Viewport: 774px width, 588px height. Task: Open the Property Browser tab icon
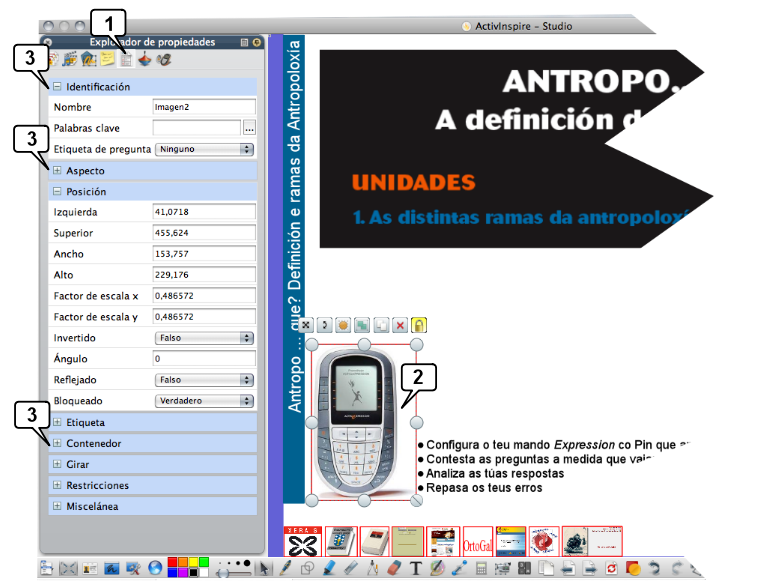pyautogui.click(x=126, y=60)
